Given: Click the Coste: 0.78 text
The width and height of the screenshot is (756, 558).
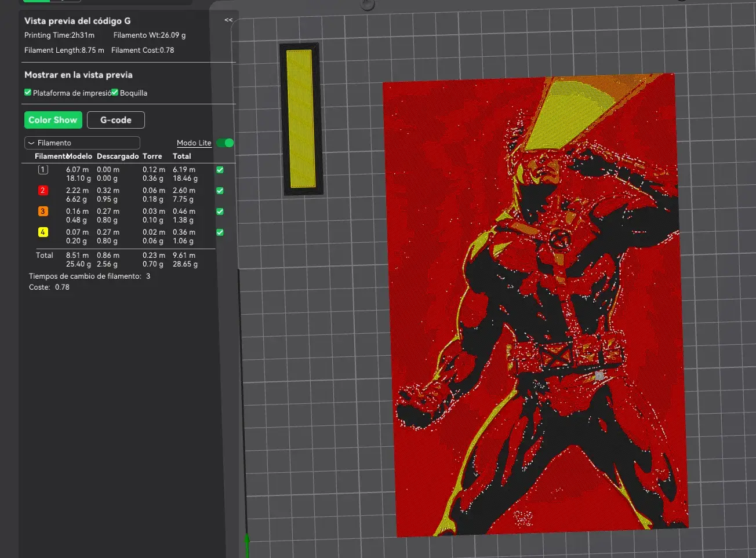Looking at the screenshot, I should click(49, 287).
